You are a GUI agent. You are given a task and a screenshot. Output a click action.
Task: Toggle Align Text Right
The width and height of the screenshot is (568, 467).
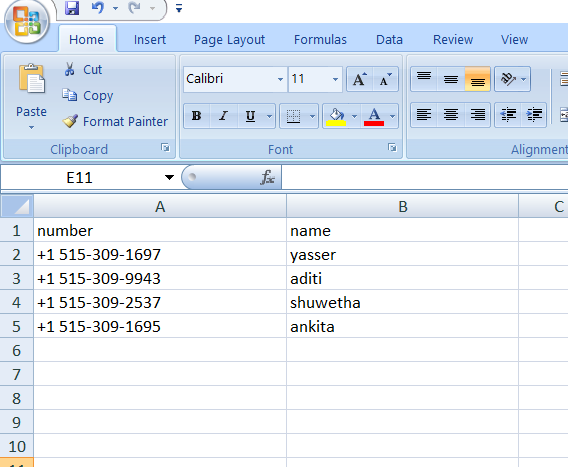(x=478, y=115)
